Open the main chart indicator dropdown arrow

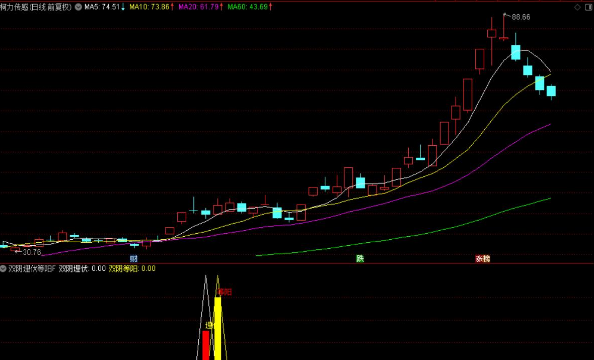click(x=78, y=7)
